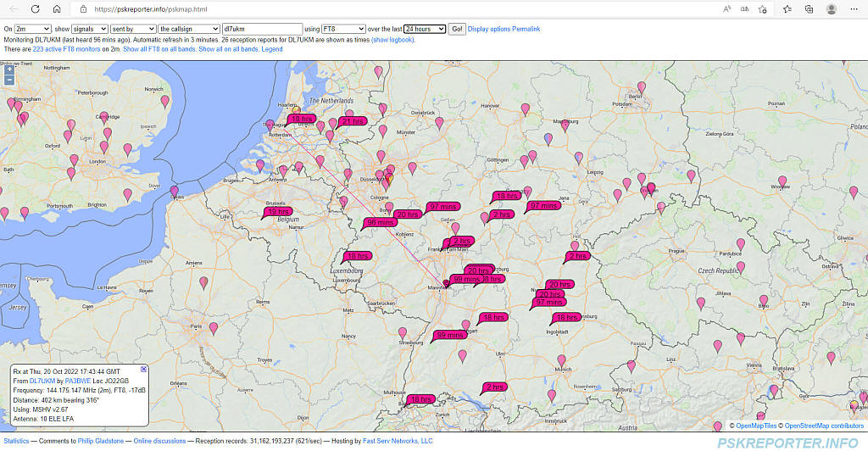The width and height of the screenshot is (868, 451).
Task: Open the Display options link
Action: tap(489, 29)
